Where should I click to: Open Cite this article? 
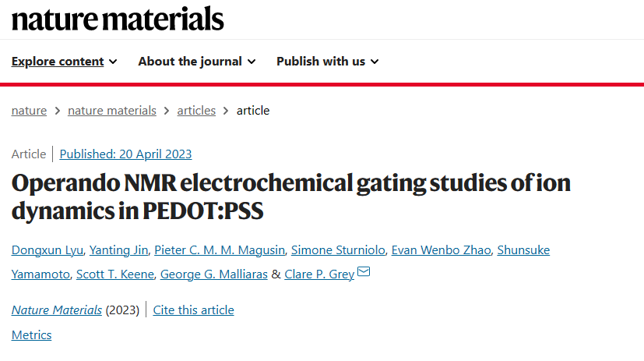193,310
